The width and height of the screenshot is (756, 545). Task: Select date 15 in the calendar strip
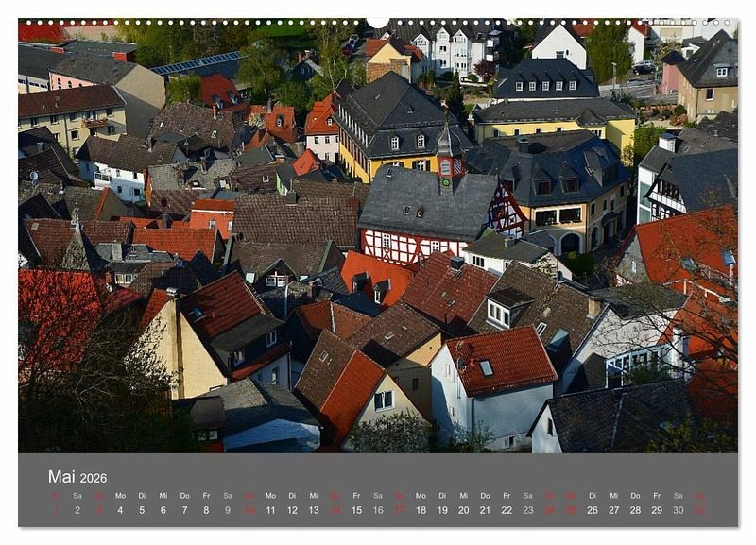click(x=356, y=510)
